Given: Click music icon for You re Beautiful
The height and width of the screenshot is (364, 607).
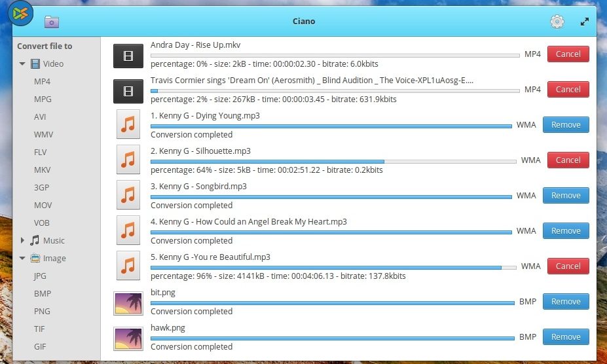Looking at the screenshot, I should point(128,266).
